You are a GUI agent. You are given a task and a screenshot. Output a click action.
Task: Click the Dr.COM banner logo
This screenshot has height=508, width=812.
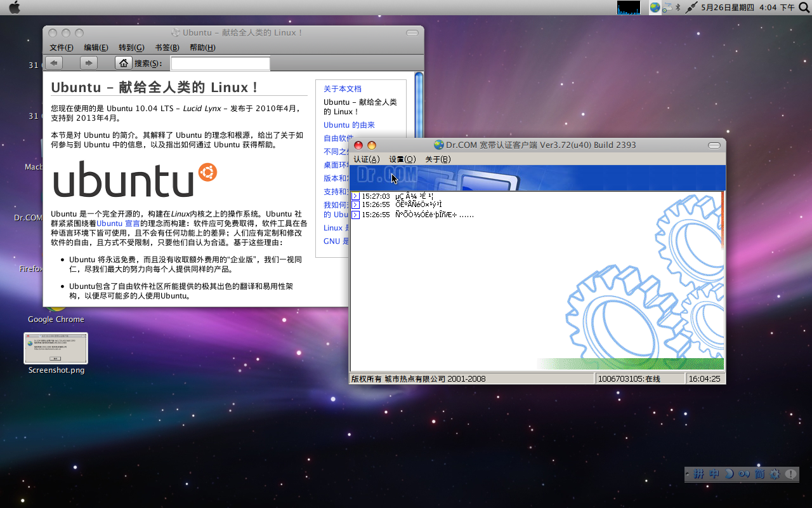click(386, 175)
